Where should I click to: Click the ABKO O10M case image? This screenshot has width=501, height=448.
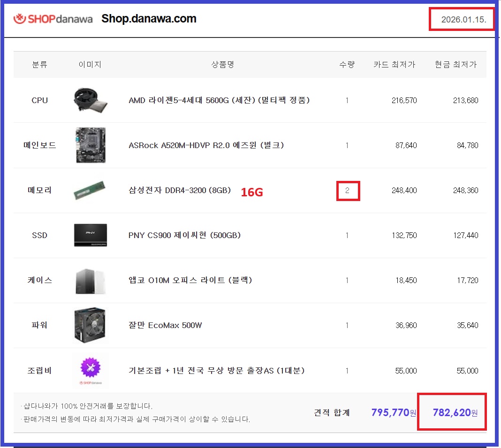click(x=90, y=281)
